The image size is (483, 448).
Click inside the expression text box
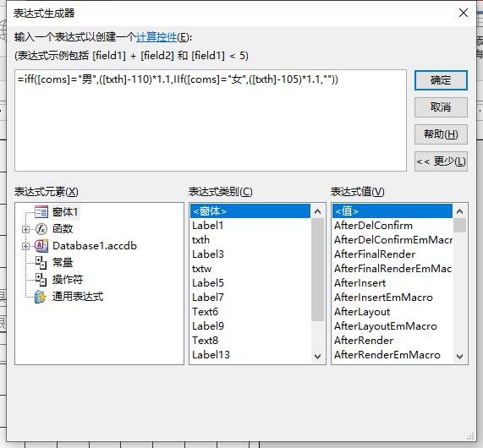point(211,120)
